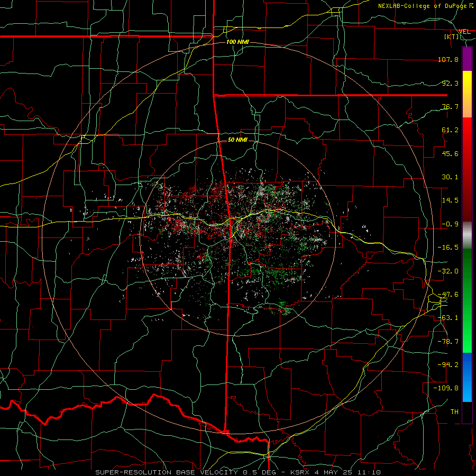The height and width of the screenshot is (476, 476).
Task: Click the 'NEXLAB-College of DuPage' credit text
Action: point(424,6)
